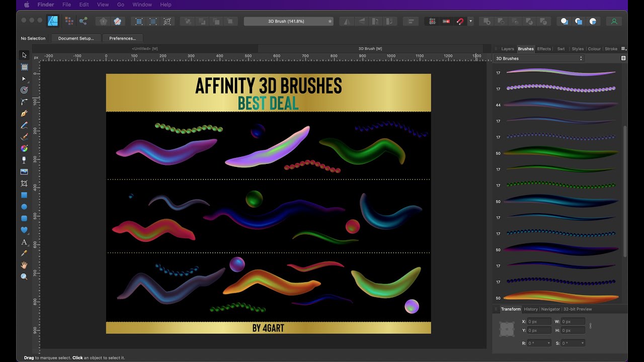Select the Vector Brush tool
The width and height of the screenshot is (644, 362).
[x=24, y=137]
